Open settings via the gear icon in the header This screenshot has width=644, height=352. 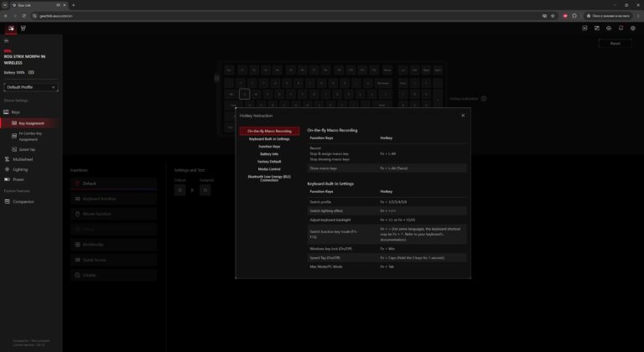coord(633,28)
